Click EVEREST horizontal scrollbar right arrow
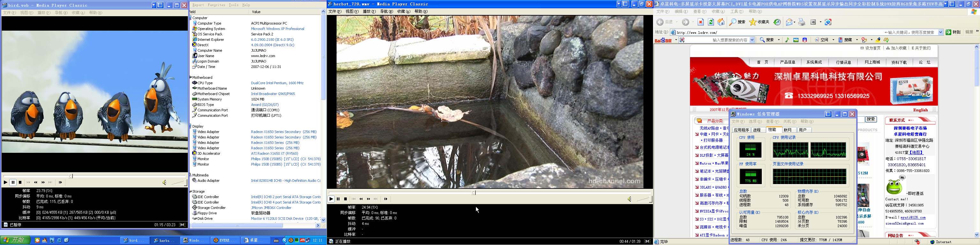The height and width of the screenshot is (245, 980). coord(318,226)
